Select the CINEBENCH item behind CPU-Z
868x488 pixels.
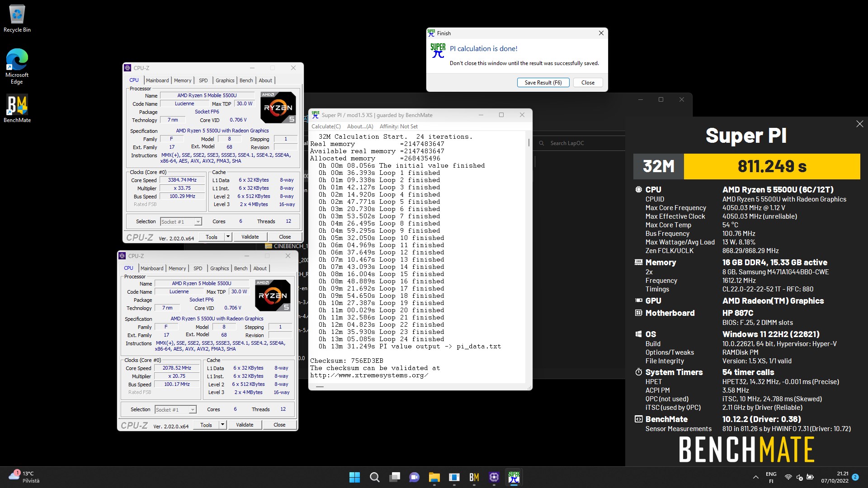(x=287, y=246)
